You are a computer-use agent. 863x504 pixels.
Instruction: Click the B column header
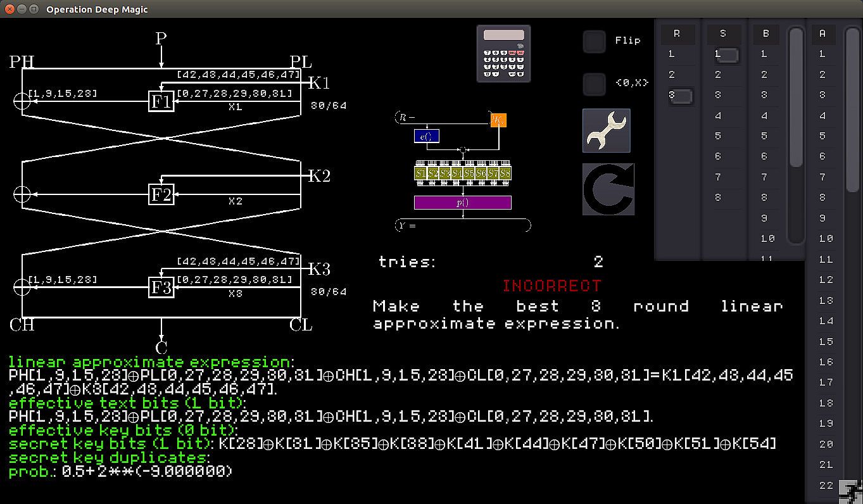click(765, 34)
